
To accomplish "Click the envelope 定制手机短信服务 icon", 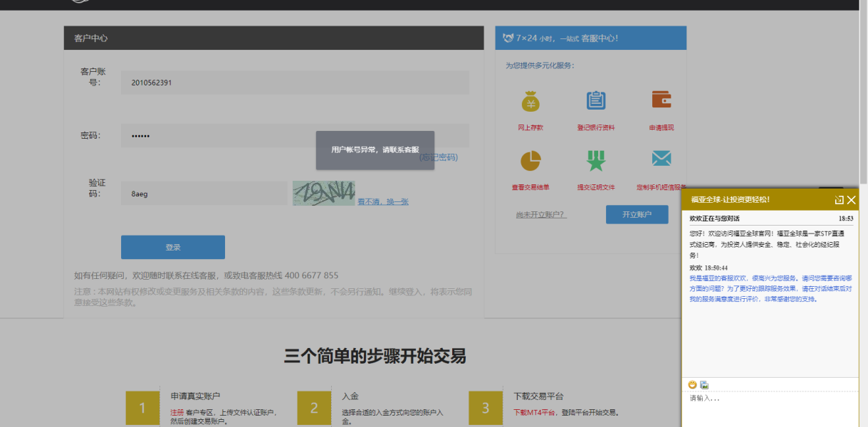I will tap(662, 159).
